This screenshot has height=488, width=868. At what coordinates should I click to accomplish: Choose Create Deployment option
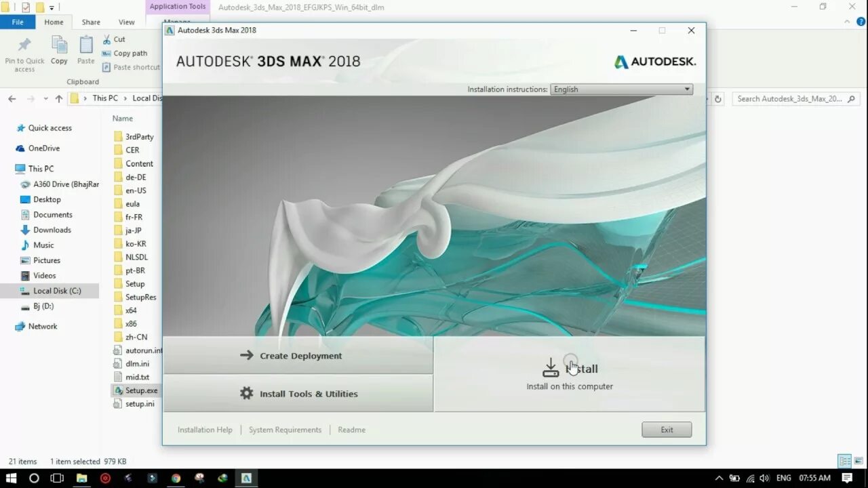[298, 355]
